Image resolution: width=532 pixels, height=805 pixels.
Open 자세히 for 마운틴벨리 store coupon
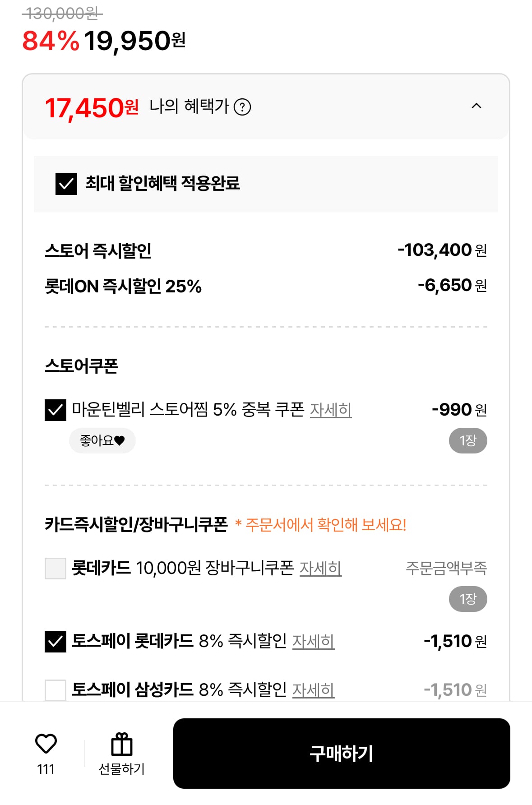332,410
